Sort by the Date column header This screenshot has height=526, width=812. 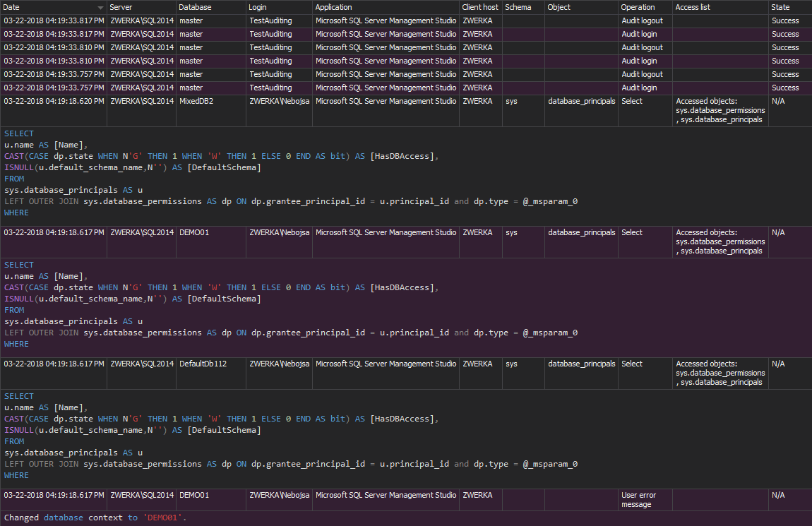coord(53,7)
